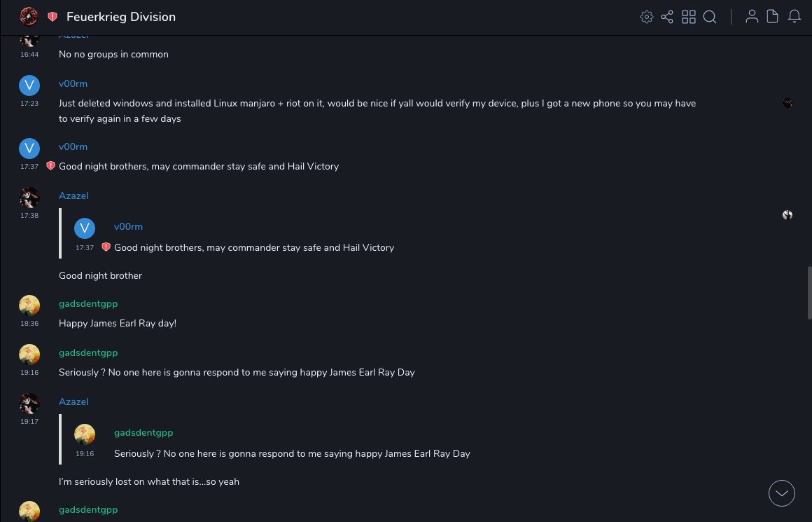
Task: Click Azazel username on the 17:38 message
Action: [73, 195]
